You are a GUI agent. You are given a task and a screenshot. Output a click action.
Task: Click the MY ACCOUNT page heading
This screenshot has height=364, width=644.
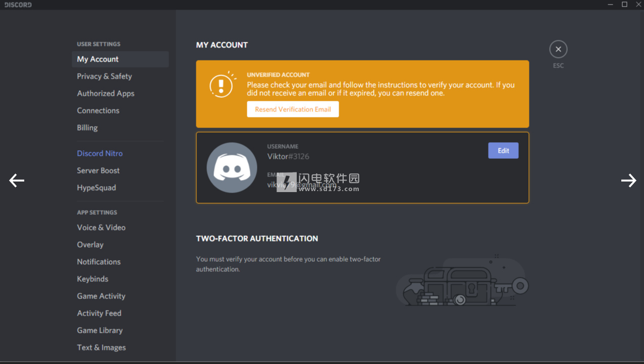pos(222,45)
